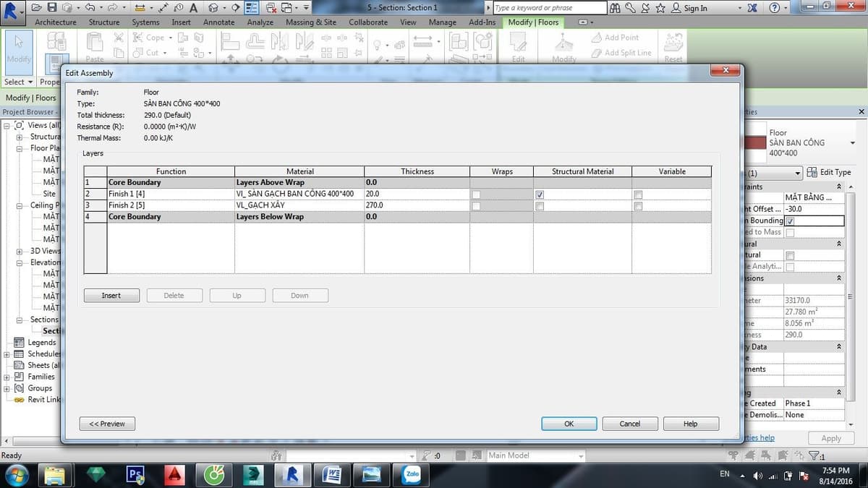Open the Structure ribbon tab
The width and height of the screenshot is (868, 488).
pyautogui.click(x=104, y=22)
